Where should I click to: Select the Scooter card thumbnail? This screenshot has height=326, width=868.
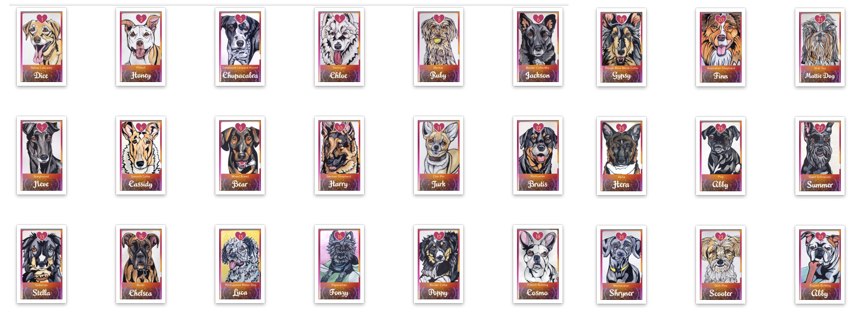tap(720, 265)
